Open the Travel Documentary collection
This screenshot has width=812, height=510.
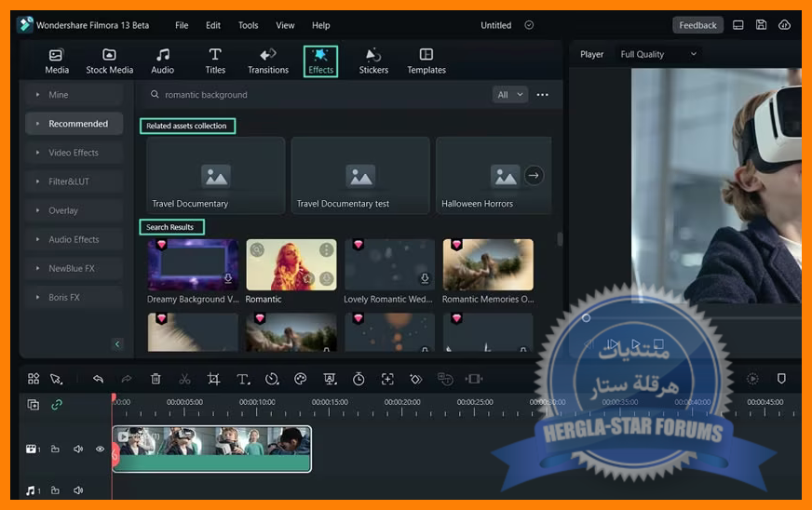(x=215, y=176)
